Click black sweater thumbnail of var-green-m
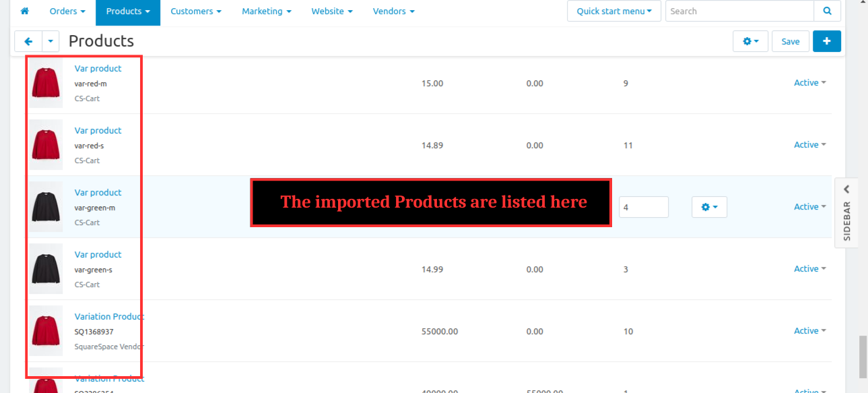Image resolution: width=868 pixels, height=393 pixels. pos(46,207)
